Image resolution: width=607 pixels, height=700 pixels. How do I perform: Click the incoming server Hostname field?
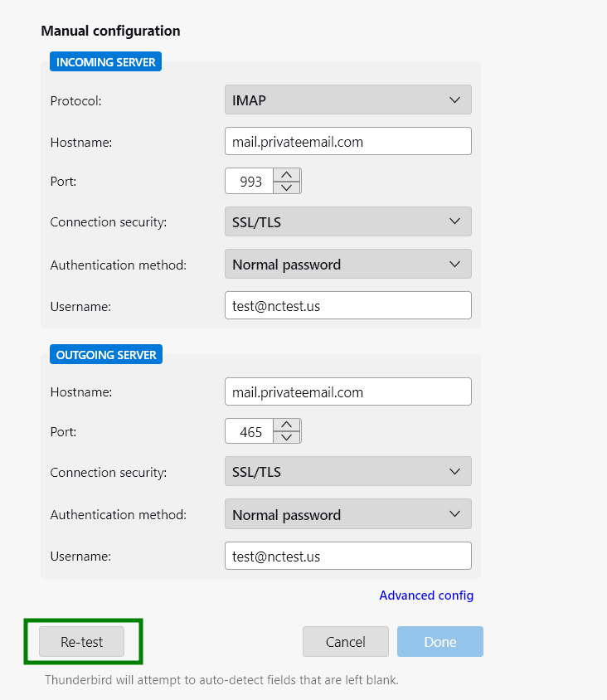348,141
